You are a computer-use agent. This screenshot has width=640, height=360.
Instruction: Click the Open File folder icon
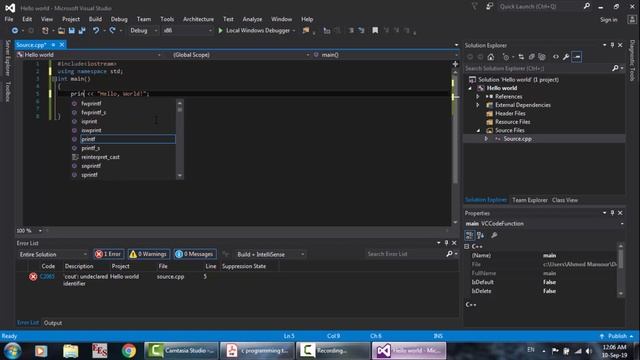point(61,31)
